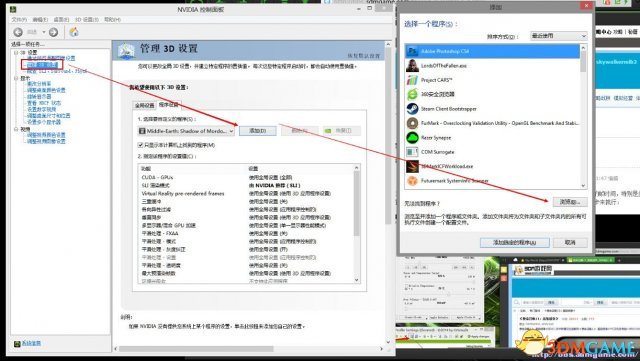Click the Adobe Photoshop CS6 icon in list
Screen dimensions: 640x361
tap(412, 51)
